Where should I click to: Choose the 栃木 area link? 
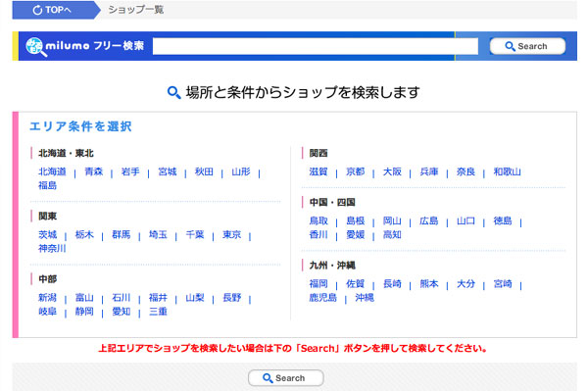pos(84,234)
